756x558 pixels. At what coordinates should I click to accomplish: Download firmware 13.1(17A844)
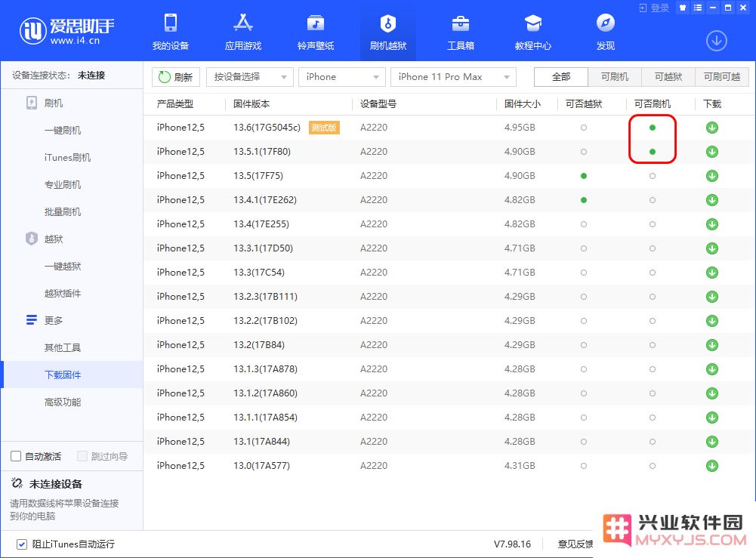[712, 442]
